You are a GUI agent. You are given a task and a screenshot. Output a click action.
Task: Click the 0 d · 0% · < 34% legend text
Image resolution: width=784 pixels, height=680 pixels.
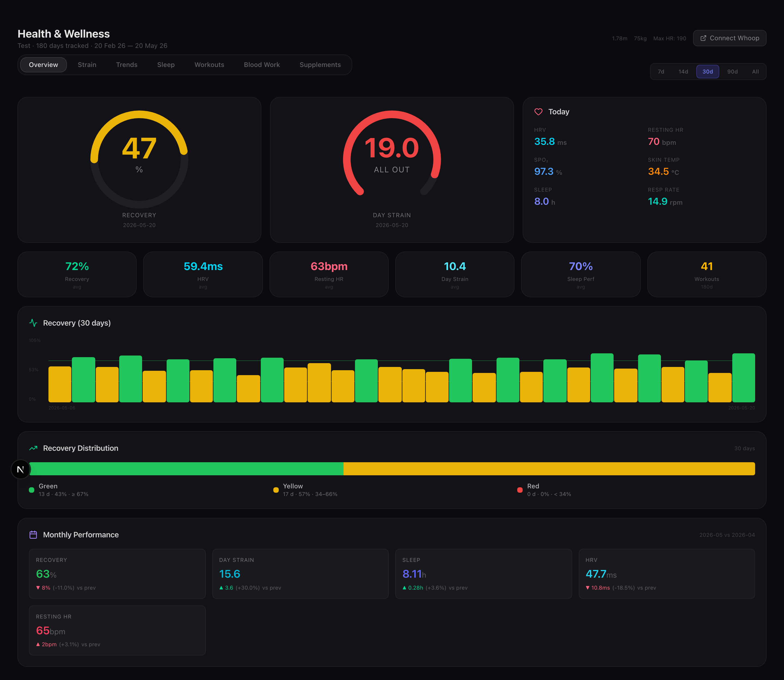point(549,494)
